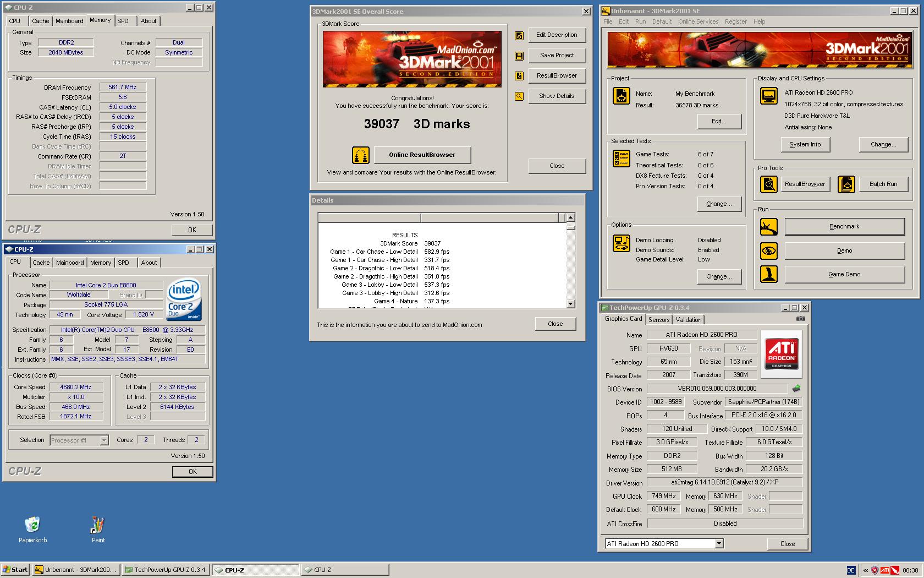Click the Show Details button

(x=557, y=96)
